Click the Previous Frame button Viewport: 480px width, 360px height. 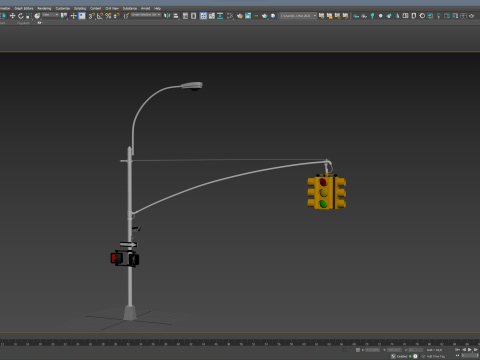pos(464,350)
